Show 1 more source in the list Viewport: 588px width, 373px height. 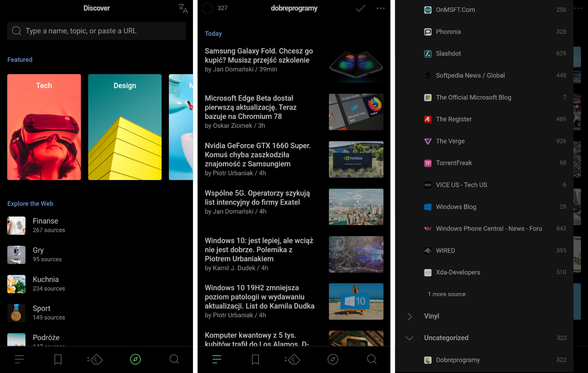[446, 294]
